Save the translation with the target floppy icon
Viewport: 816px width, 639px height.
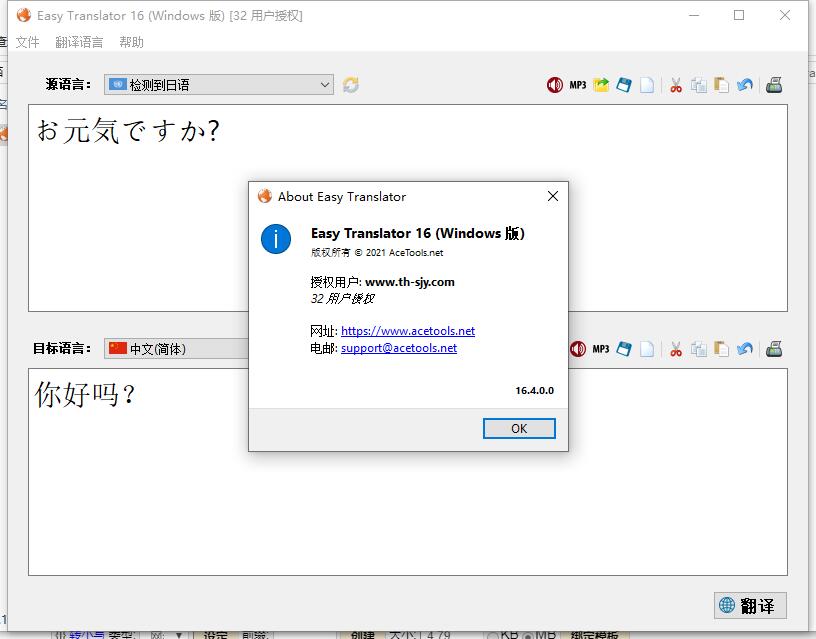click(624, 349)
